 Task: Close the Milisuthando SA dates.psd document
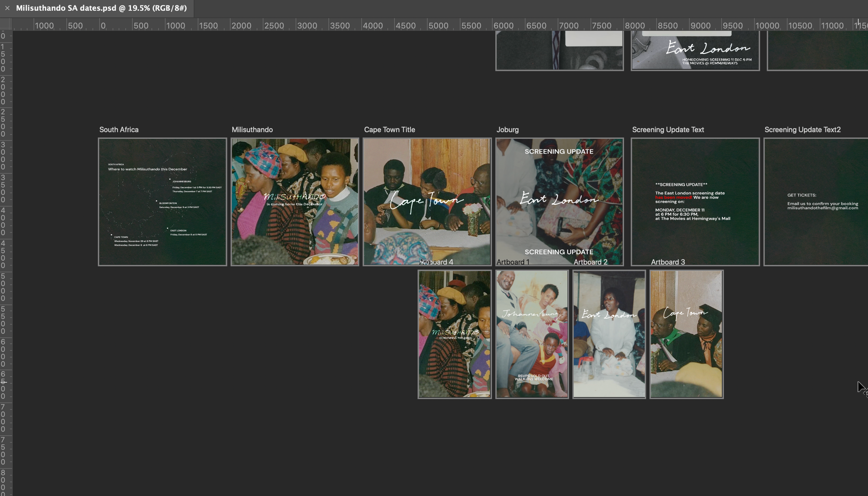click(7, 7)
